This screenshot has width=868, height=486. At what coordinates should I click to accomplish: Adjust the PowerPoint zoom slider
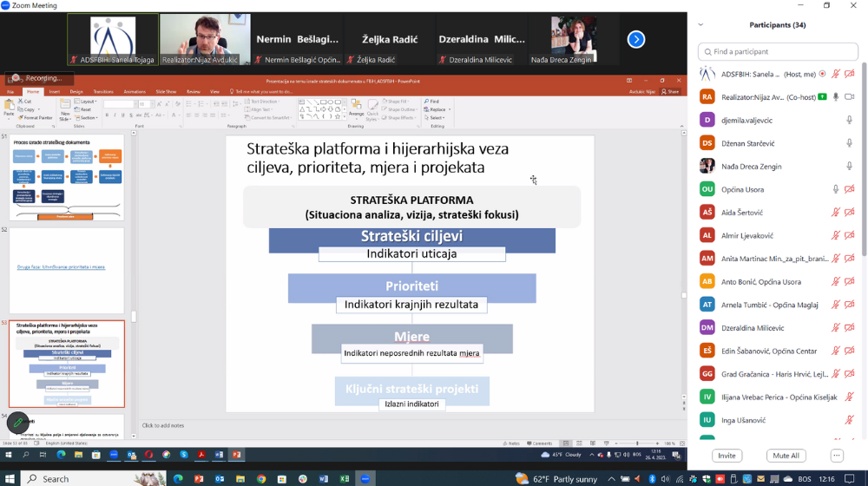(x=637, y=443)
